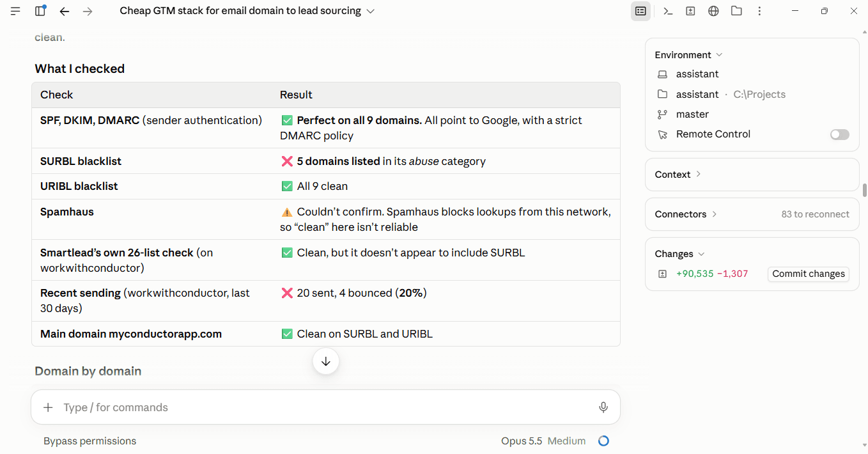
Task: Click the Check column header
Action: (57, 95)
